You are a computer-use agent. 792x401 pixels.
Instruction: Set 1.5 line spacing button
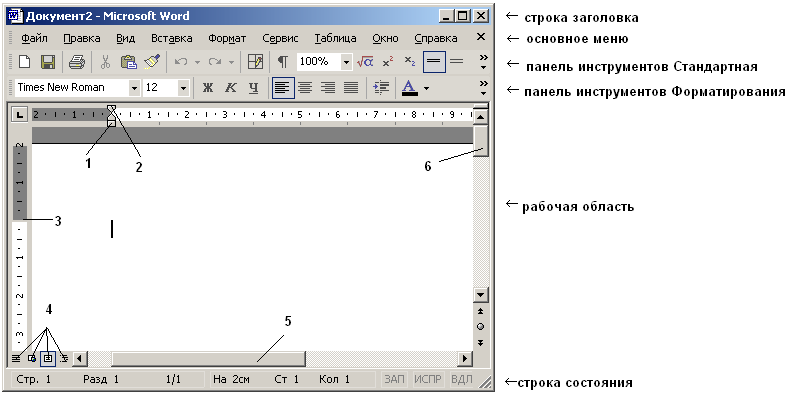[x=457, y=62]
